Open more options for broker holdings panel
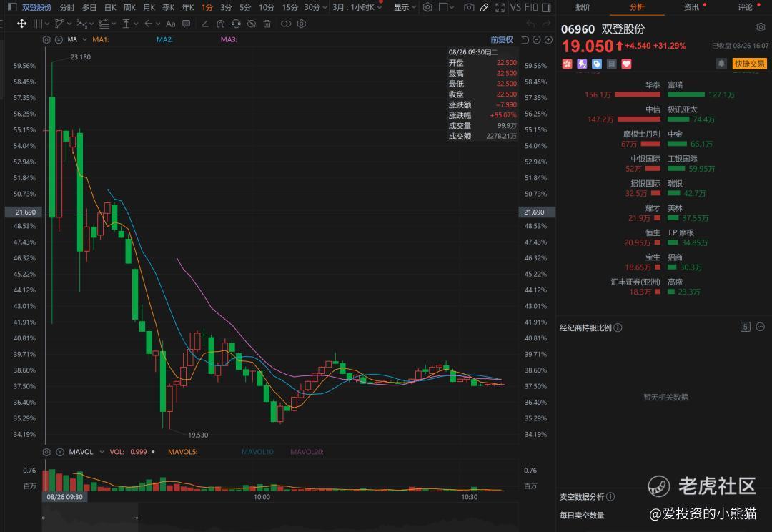This screenshot has width=772, height=532. tap(760, 327)
